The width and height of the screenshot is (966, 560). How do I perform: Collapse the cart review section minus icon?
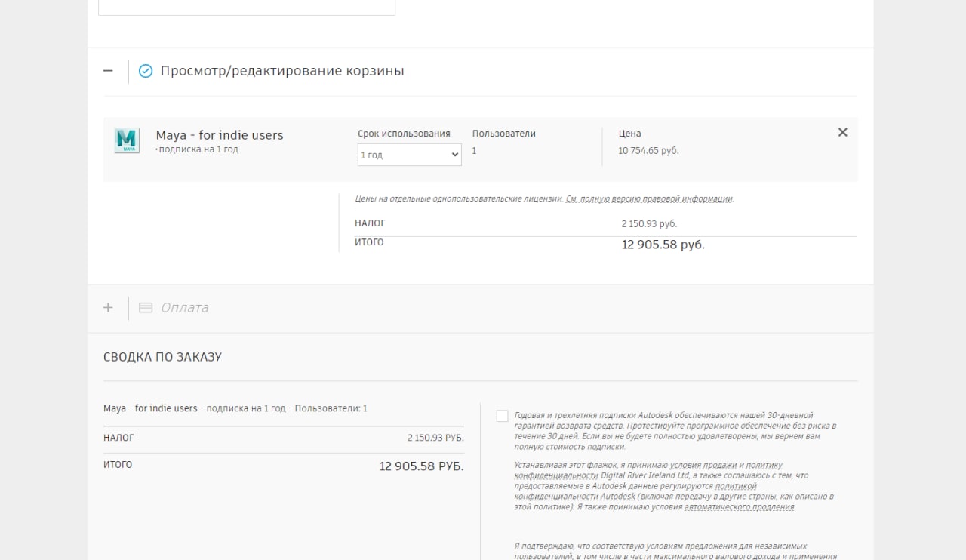[x=108, y=71]
